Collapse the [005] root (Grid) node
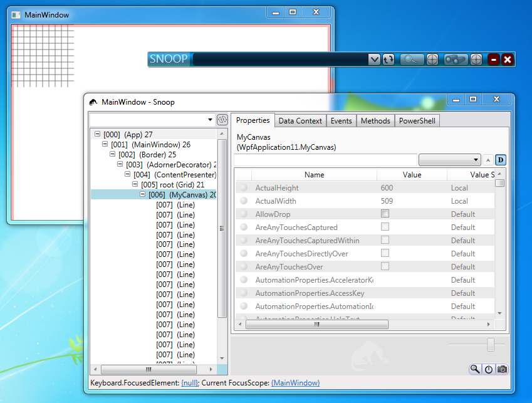This screenshot has height=403, width=532. (135, 184)
